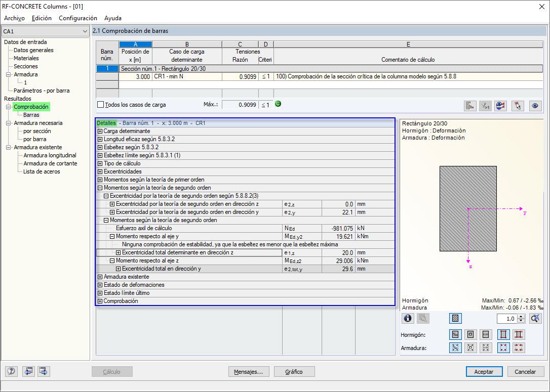This screenshot has width=550, height=392.
Task: Click the blue info icon under the section graphic
Action: [x=408, y=319]
